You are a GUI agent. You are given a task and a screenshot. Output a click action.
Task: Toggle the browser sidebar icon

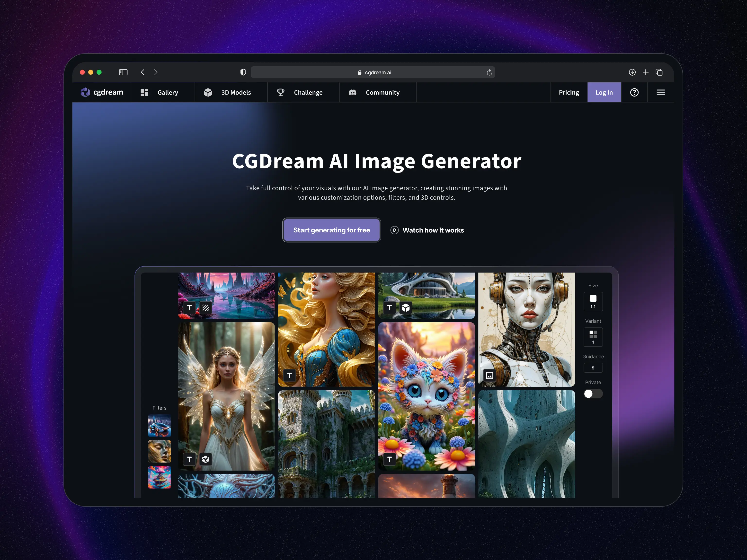pyautogui.click(x=123, y=72)
